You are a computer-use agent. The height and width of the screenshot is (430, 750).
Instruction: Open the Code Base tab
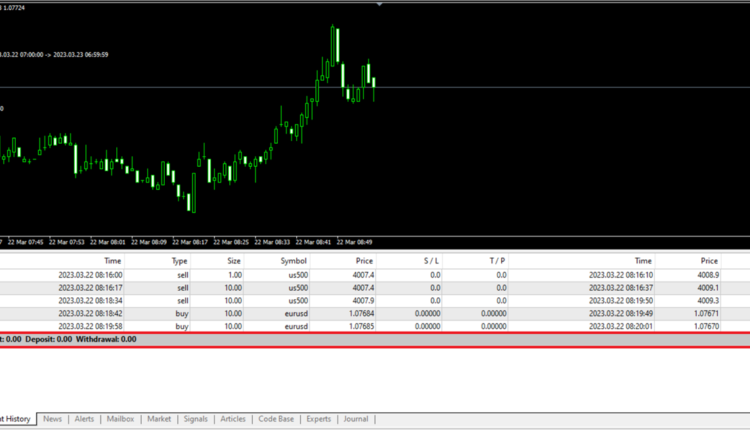[276, 419]
